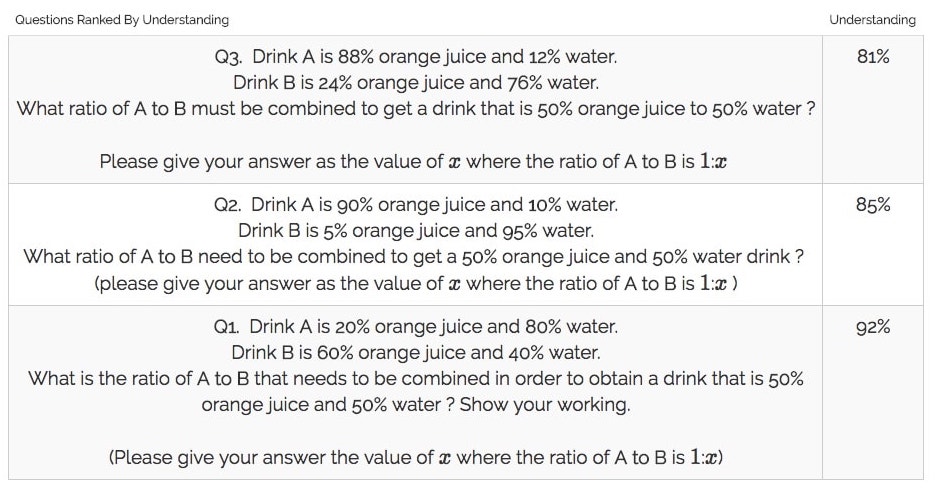Screen dimensions: 936x495
Task: Click the 1:x ratio expression in Q3
Action: click(x=714, y=160)
